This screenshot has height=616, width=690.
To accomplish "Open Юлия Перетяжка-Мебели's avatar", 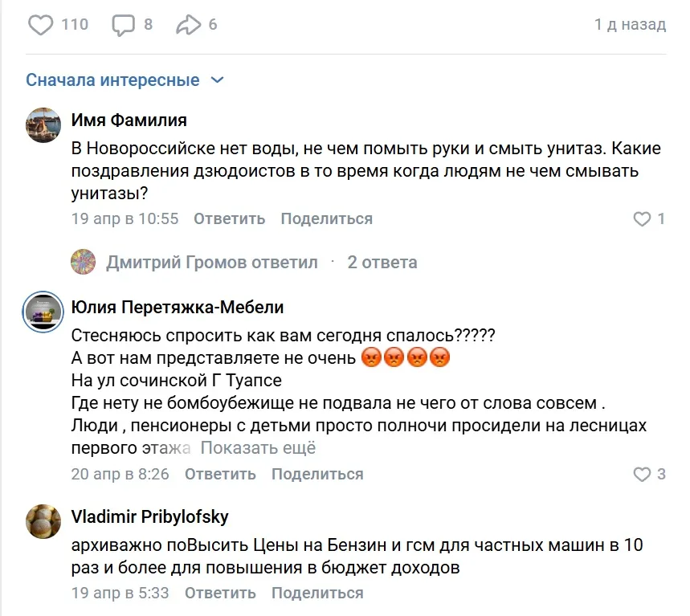I will point(43,312).
